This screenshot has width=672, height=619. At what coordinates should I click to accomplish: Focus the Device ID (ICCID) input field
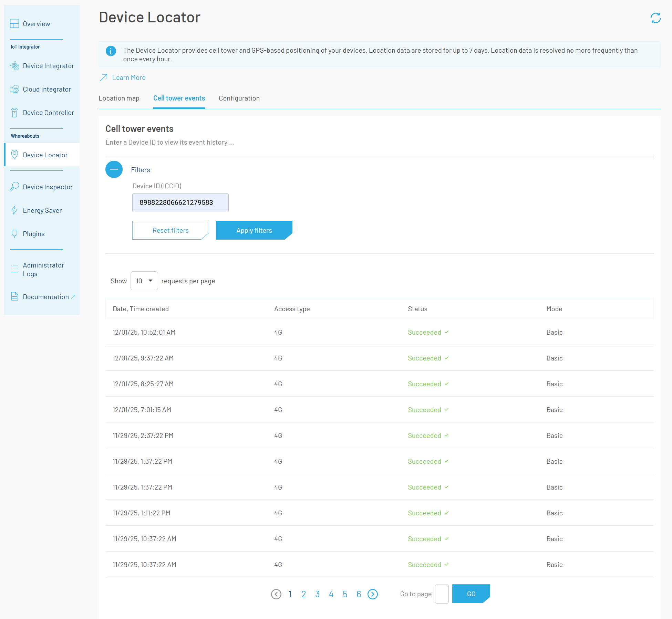(180, 202)
